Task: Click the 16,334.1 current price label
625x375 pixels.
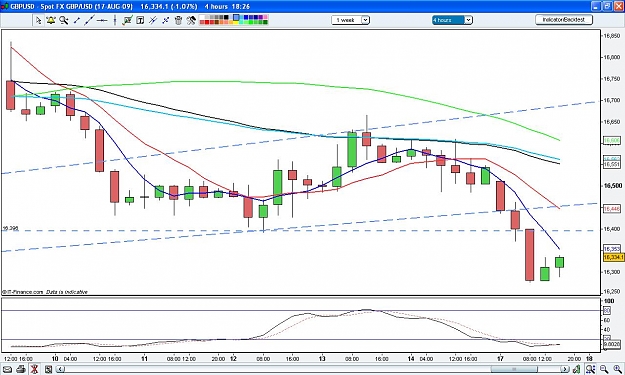Action: click(613, 257)
